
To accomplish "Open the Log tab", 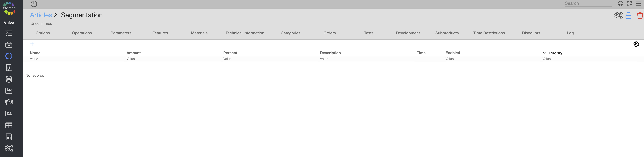I will click(570, 33).
